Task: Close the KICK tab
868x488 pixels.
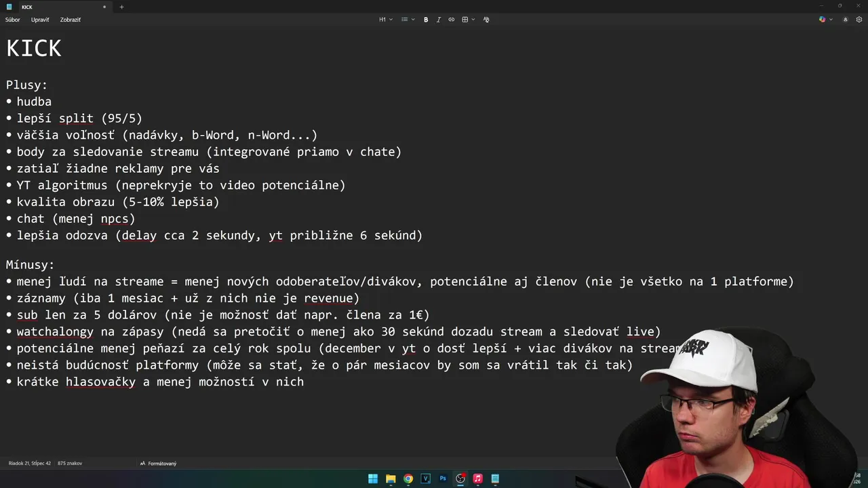Action: (104, 7)
